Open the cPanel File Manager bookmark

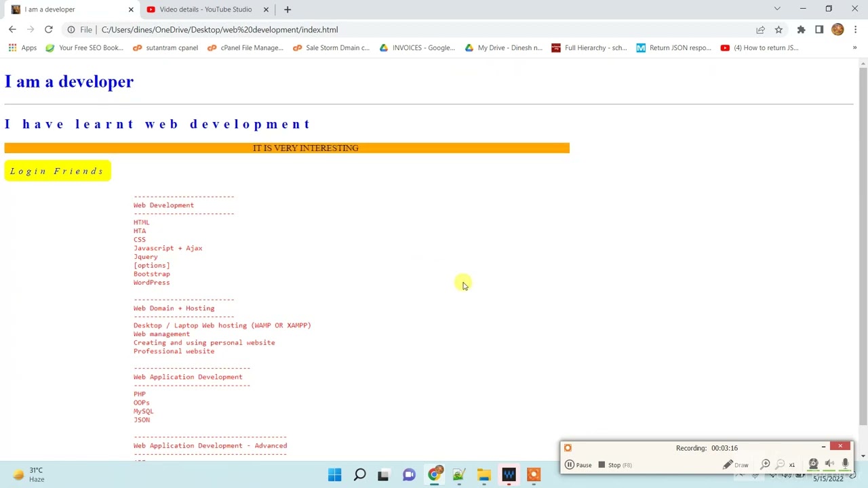245,47
